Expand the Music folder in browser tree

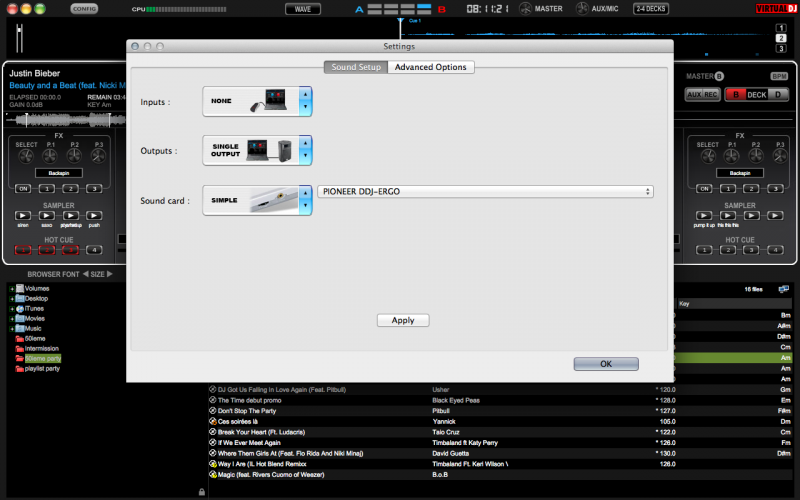coord(12,328)
